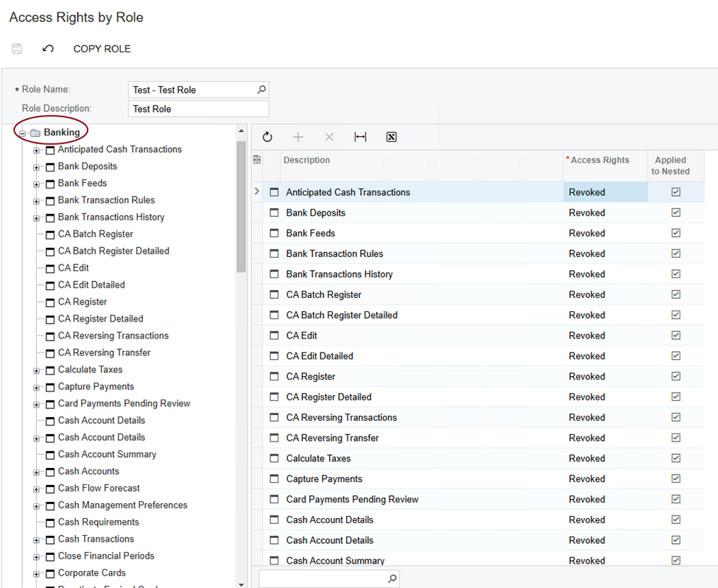
Task: Click the grid search magnifier icon
Action: tap(392, 578)
